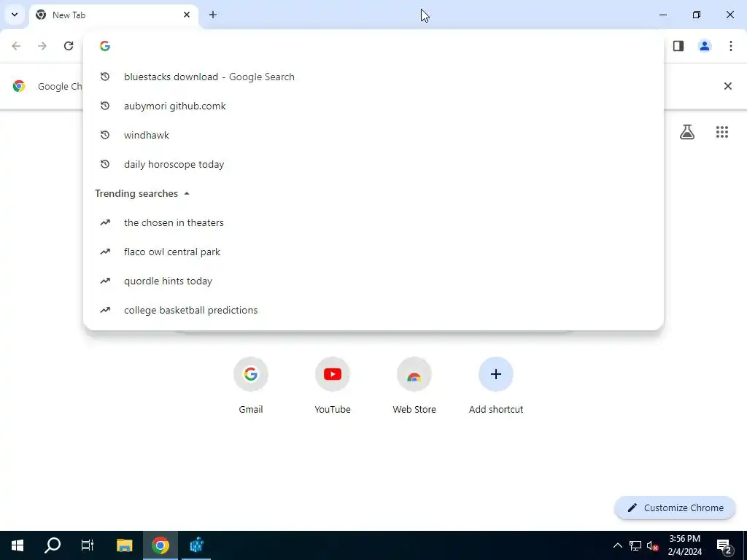Select windhawk history suggestion
Screen dimensions: 747x560
click(x=373, y=135)
